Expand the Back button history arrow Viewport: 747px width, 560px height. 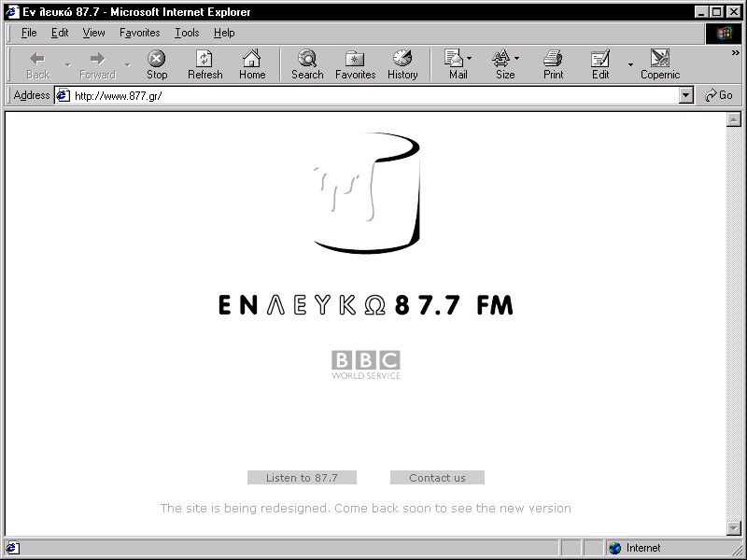67,64
